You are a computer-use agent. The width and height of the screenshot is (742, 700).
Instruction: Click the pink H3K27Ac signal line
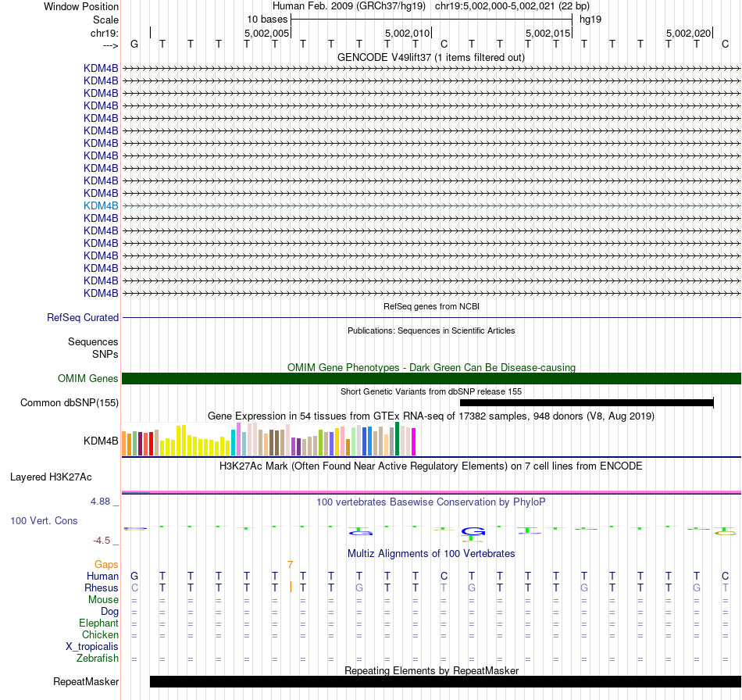pyautogui.click(x=431, y=493)
